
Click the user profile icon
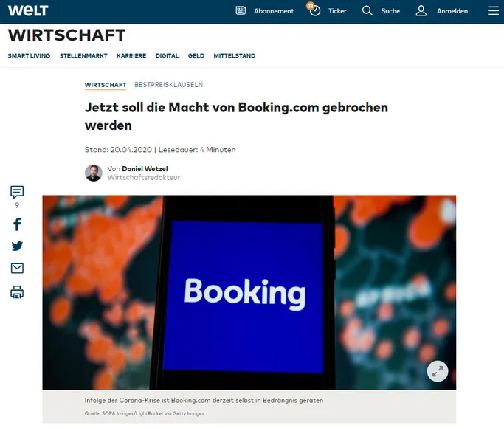pyautogui.click(x=421, y=11)
